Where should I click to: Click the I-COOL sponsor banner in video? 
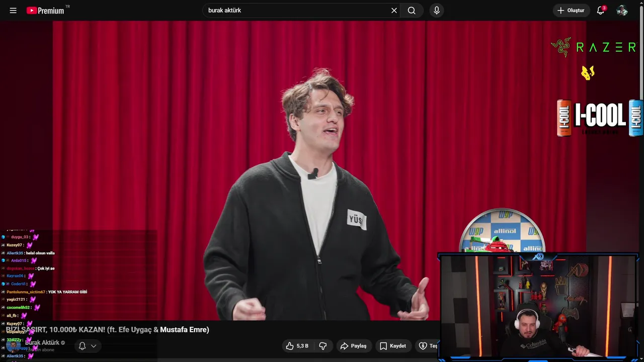point(600,118)
